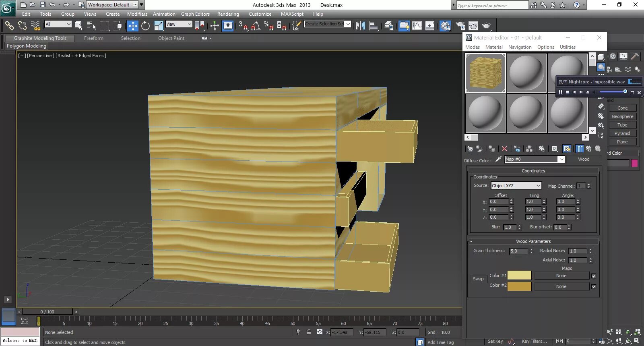The width and height of the screenshot is (644, 346).
Task: Select the Rotate tool
Action: [146, 26]
